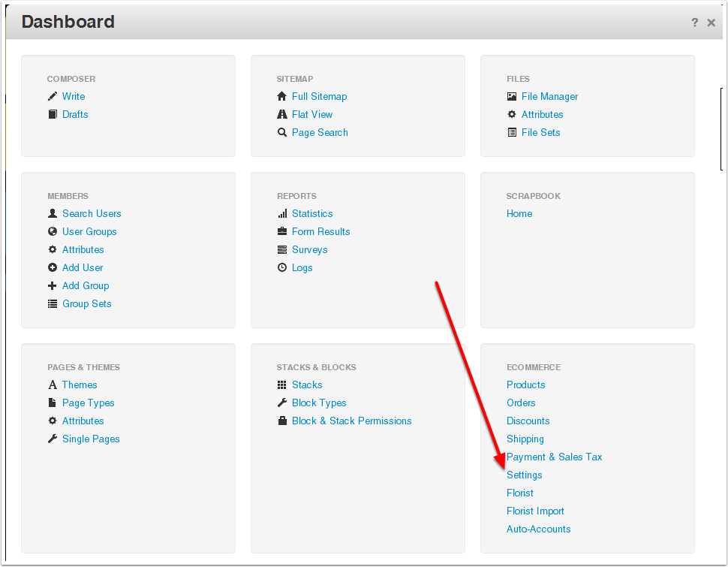Image resolution: width=728 pixels, height=567 pixels.
Task: Select Add User under Members
Action: tap(83, 267)
